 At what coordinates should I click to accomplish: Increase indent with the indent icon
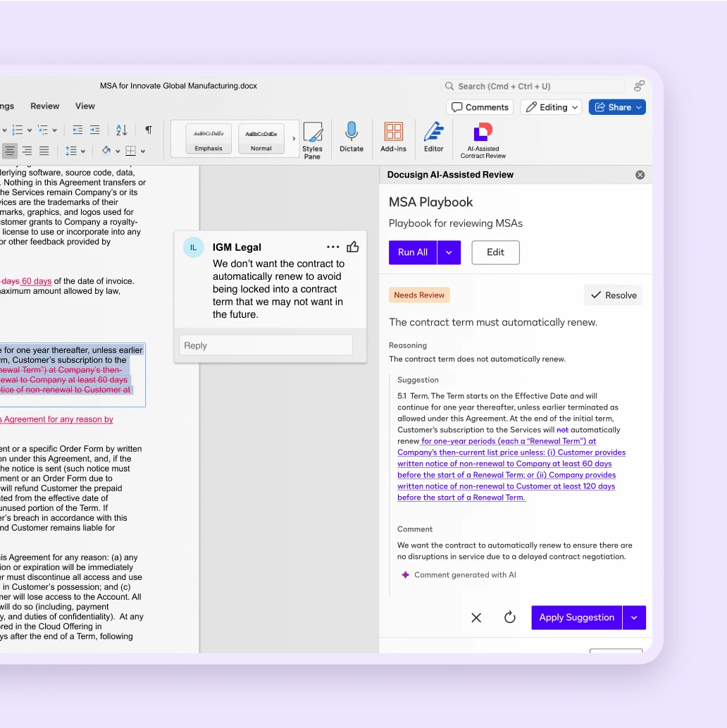click(94, 130)
